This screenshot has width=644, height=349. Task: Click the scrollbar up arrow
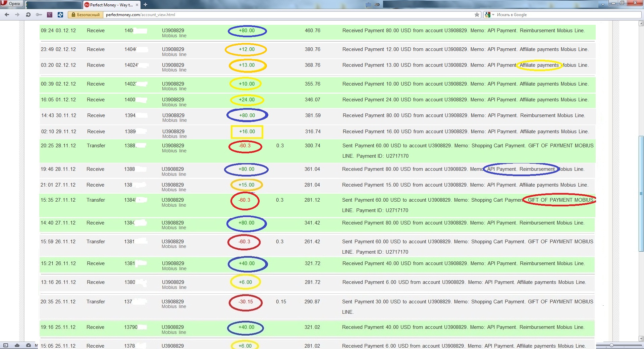coord(641,23)
